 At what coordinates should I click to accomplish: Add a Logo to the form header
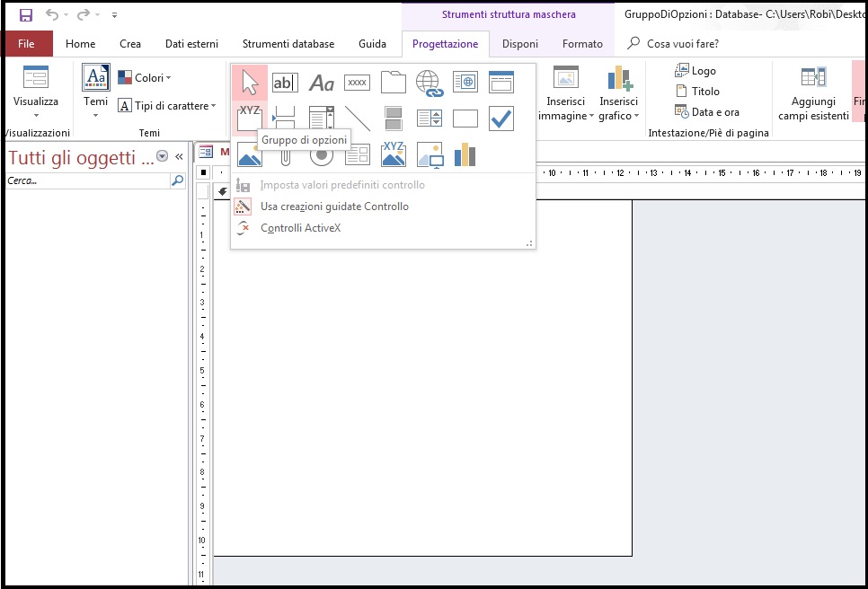tap(695, 71)
